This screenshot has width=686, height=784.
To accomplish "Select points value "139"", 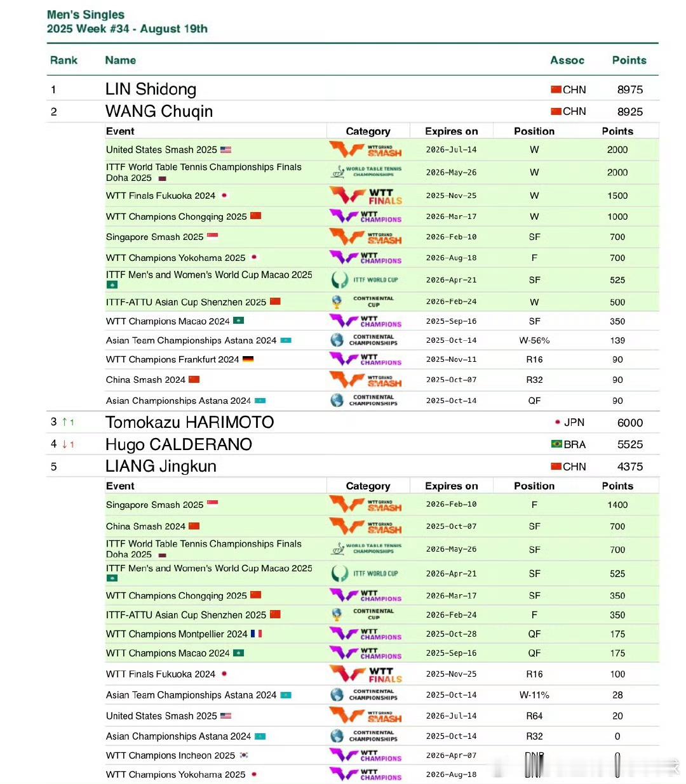I will coord(617,340).
